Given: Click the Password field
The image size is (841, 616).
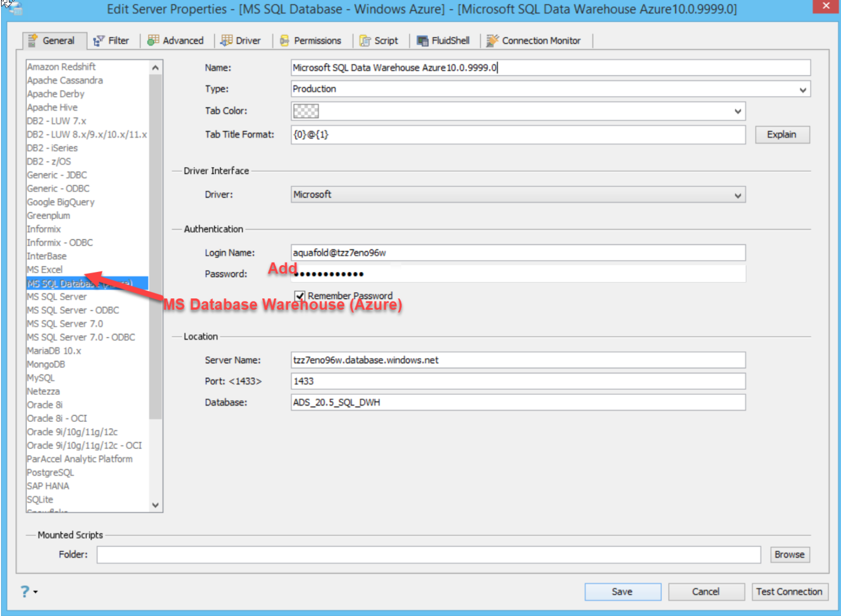Looking at the screenshot, I should click(x=518, y=274).
